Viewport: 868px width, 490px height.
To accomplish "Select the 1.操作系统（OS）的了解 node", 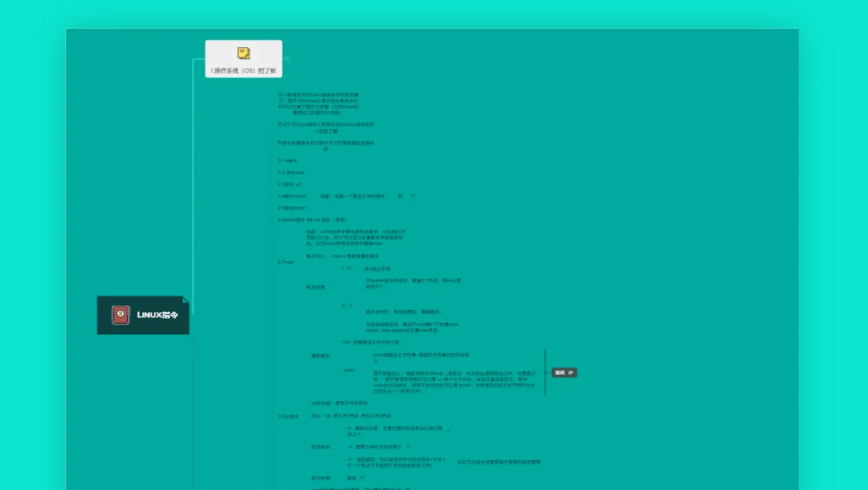I will click(244, 59).
